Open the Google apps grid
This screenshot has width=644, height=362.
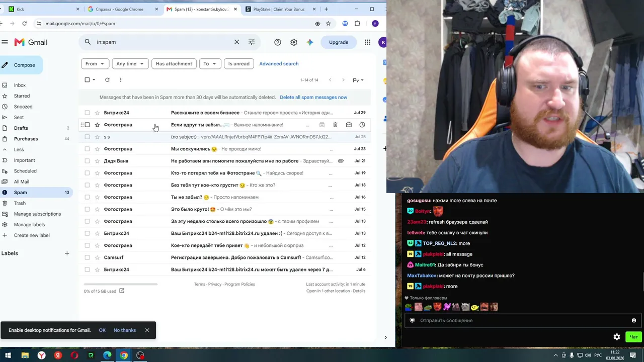coord(368,42)
